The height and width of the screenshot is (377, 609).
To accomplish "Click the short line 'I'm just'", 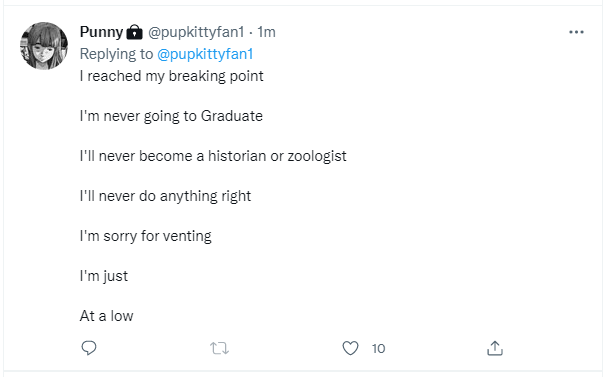I will point(104,276).
